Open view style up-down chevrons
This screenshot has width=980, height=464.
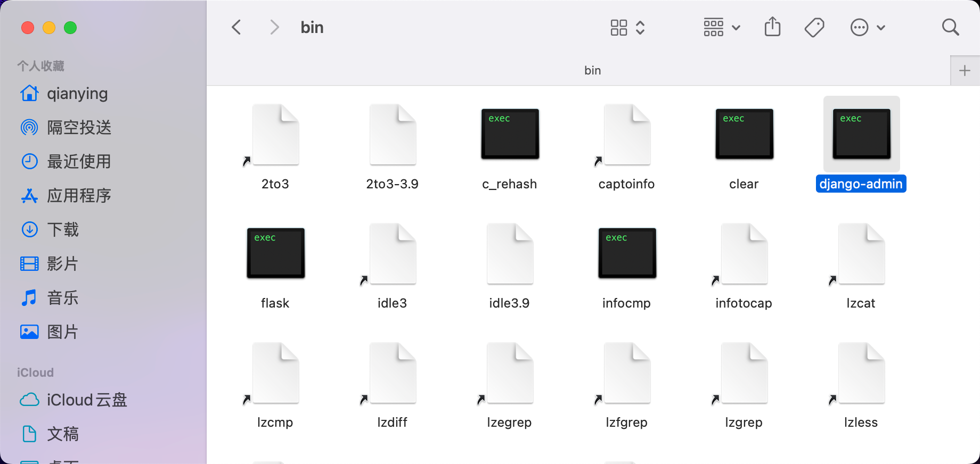tap(640, 27)
